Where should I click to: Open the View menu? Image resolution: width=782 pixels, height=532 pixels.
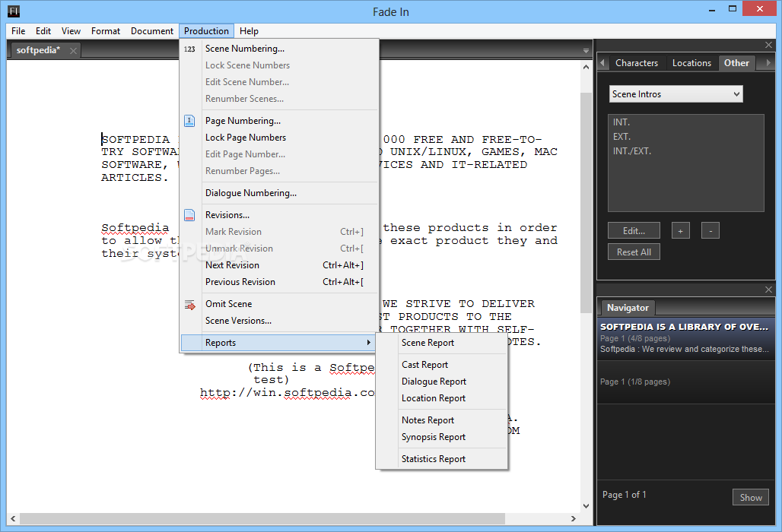[72, 31]
